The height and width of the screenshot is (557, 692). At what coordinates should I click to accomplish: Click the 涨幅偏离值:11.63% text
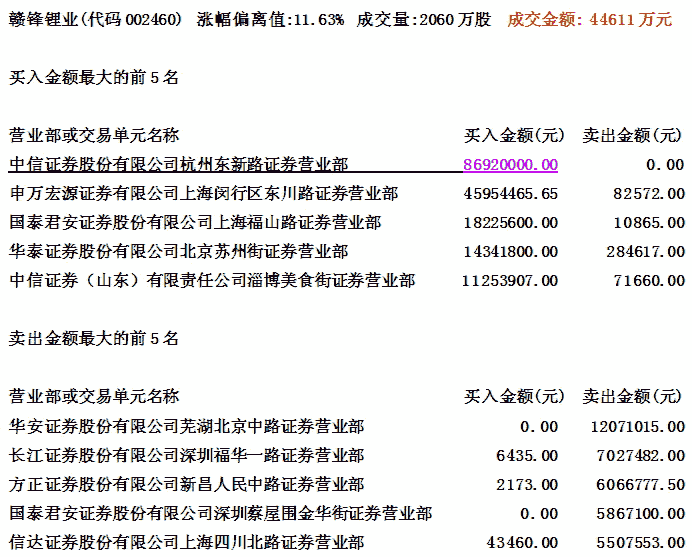tap(271, 19)
